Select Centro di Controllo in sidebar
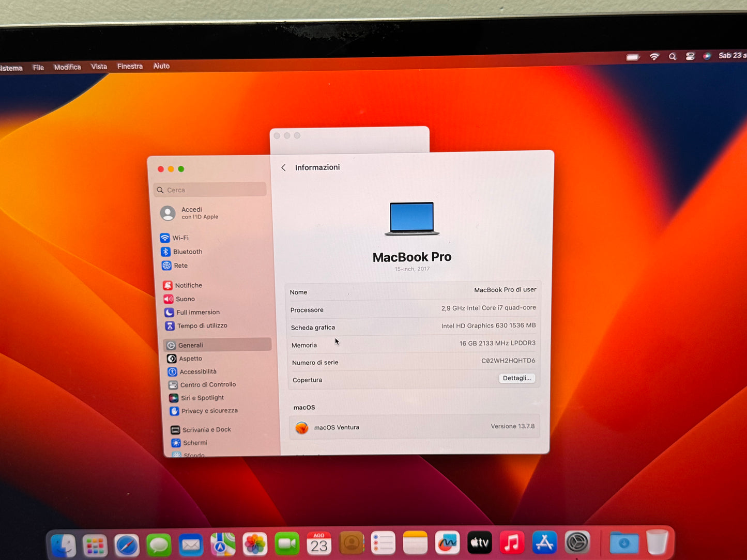747x560 pixels. point(202,385)
